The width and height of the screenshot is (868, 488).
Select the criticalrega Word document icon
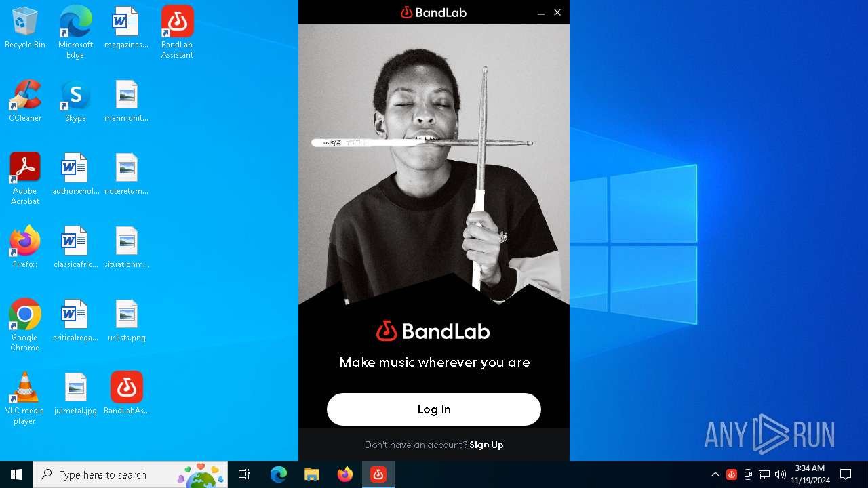pos(75,321)
